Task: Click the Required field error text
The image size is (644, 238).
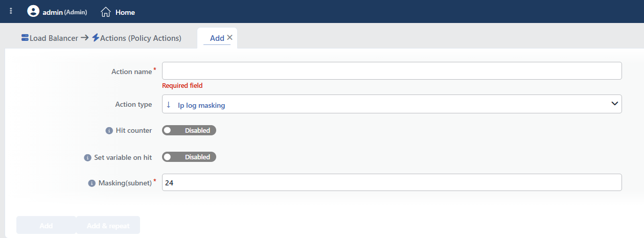Action: [x=182, y=86]
